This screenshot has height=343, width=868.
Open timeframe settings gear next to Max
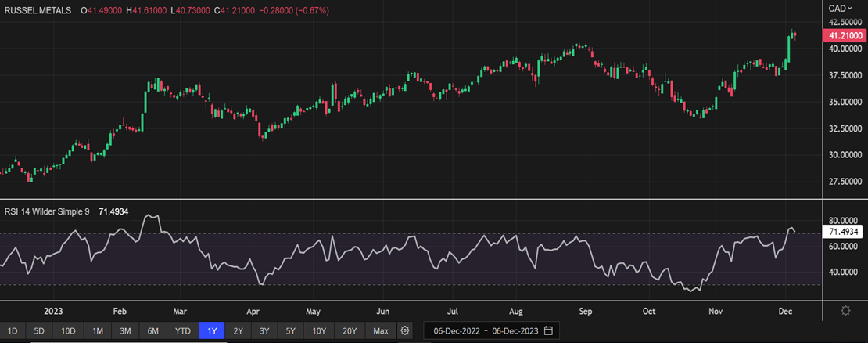(405, 330)
